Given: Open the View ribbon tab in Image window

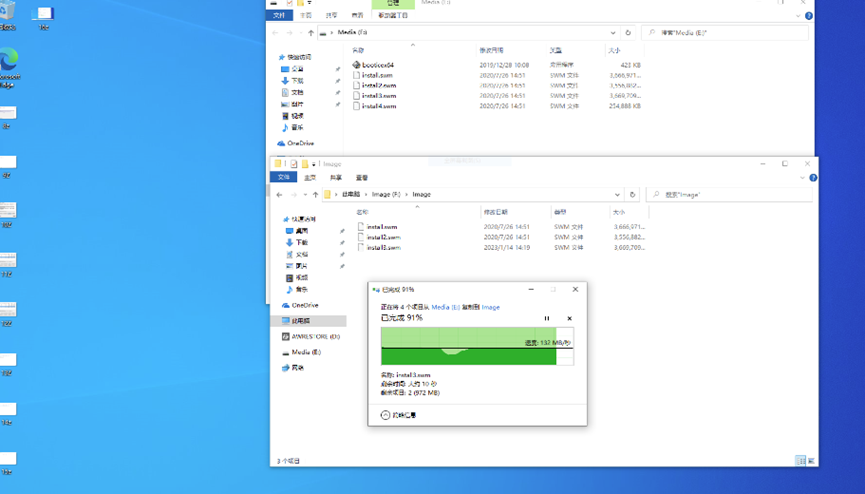Looking at the screenshot, I should click(361, 178).
